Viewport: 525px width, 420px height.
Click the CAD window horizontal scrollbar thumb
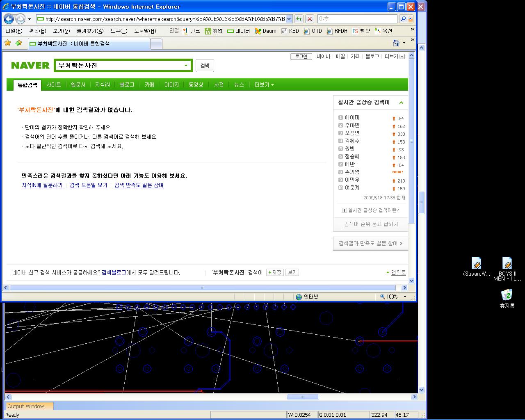click(x=303, y=397)
